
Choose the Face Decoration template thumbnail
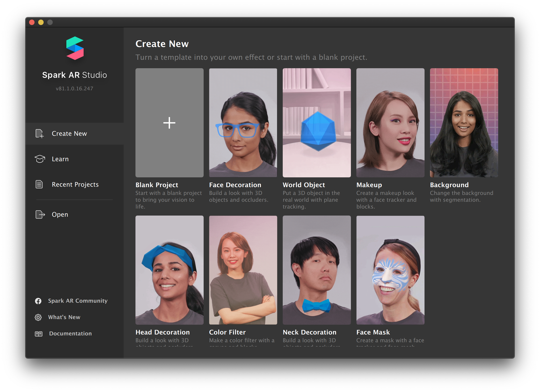[243, 123]
